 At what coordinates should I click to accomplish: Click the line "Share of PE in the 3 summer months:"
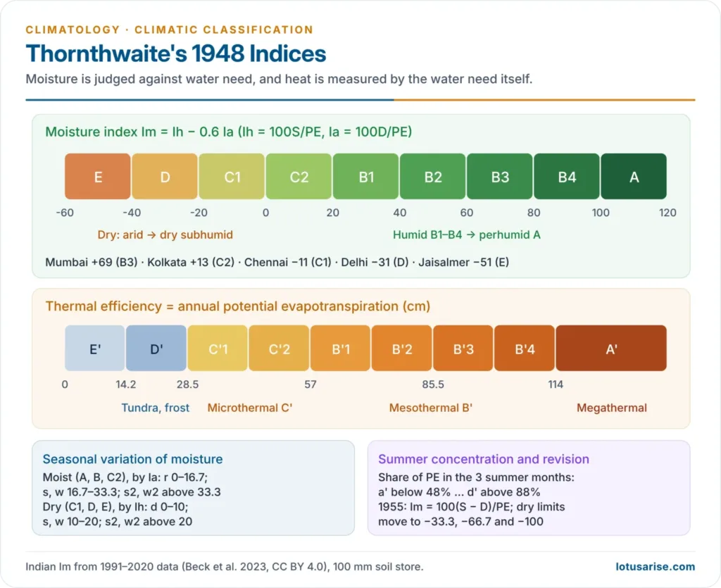pos(476,477)
